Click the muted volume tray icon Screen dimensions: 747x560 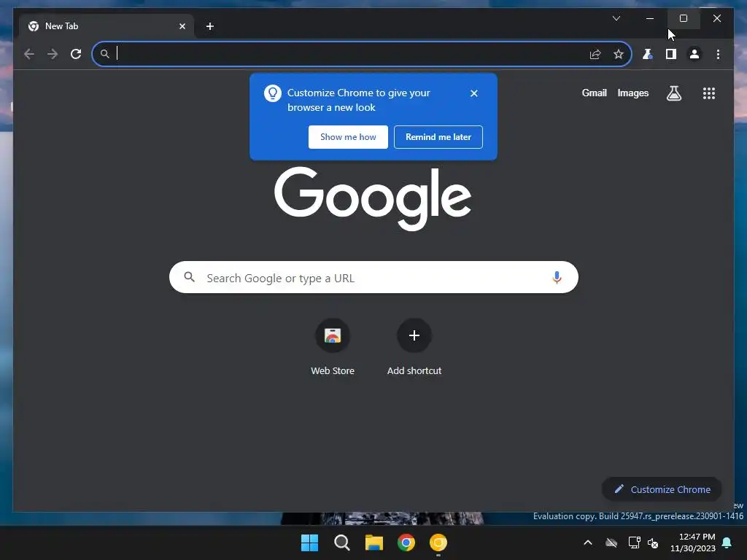click(x=653, y=542)
